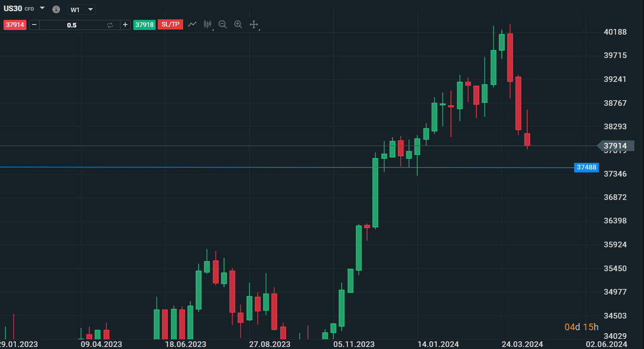Open the US30 instrument info icon
This screenshot has width=644, height=349.
(56, 10)
